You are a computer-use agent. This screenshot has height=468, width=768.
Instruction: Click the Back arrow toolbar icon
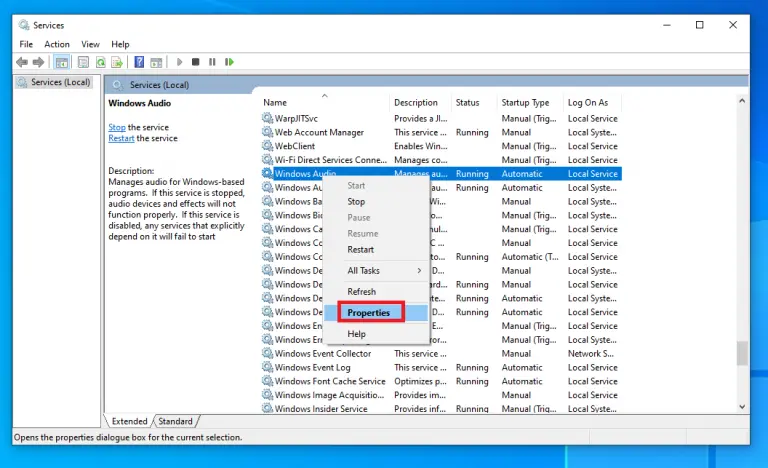tap(22, 62)
